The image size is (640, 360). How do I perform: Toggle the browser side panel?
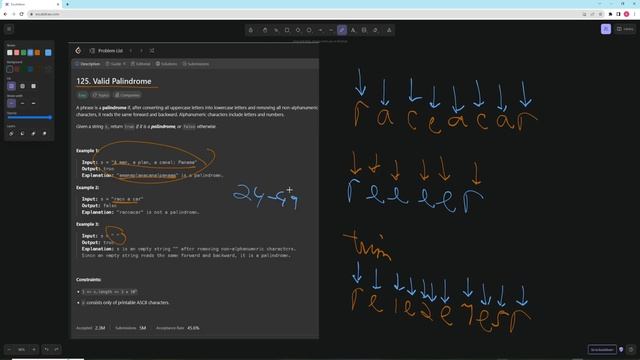[x=618, y=14]
